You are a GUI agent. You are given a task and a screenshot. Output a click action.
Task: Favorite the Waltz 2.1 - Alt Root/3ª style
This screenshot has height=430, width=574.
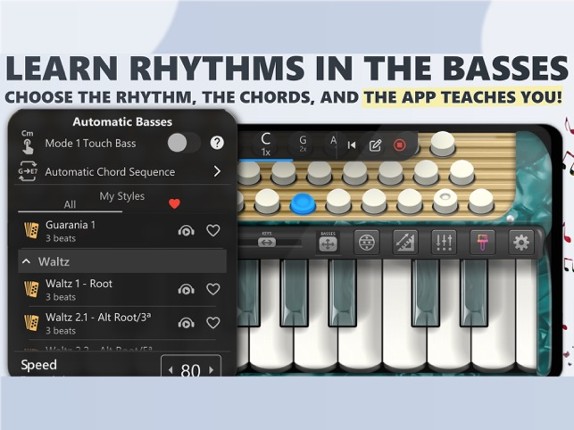[x=213, y=323]
